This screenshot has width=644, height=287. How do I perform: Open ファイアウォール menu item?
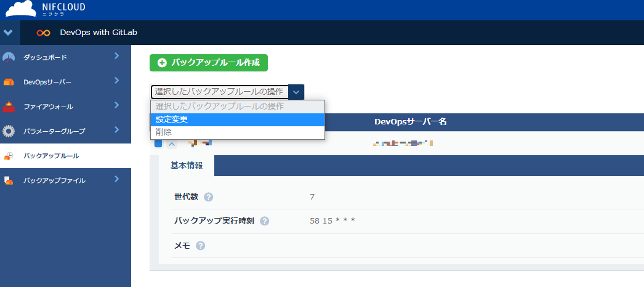tap(49, 107)
